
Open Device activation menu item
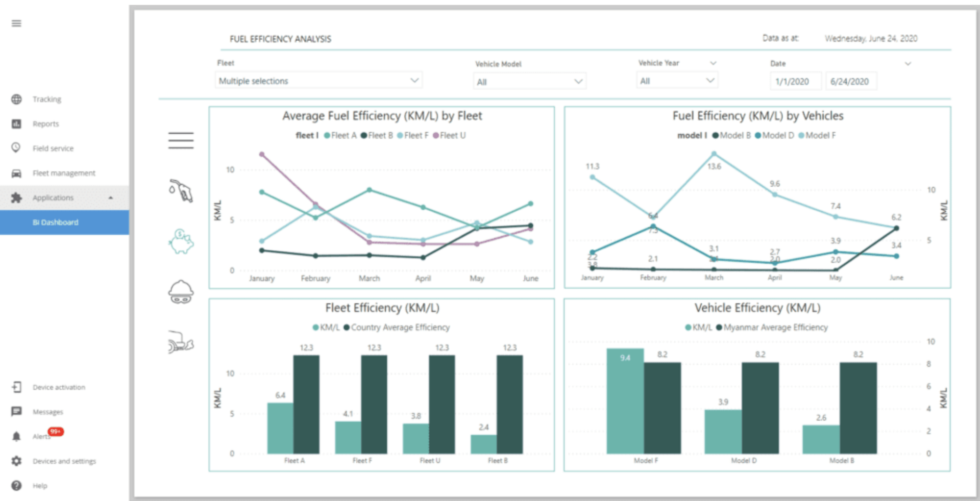coord(59,387)
